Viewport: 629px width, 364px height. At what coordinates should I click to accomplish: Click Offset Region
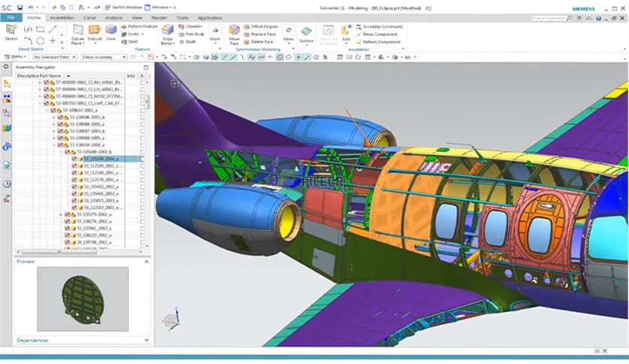(261, 26)
